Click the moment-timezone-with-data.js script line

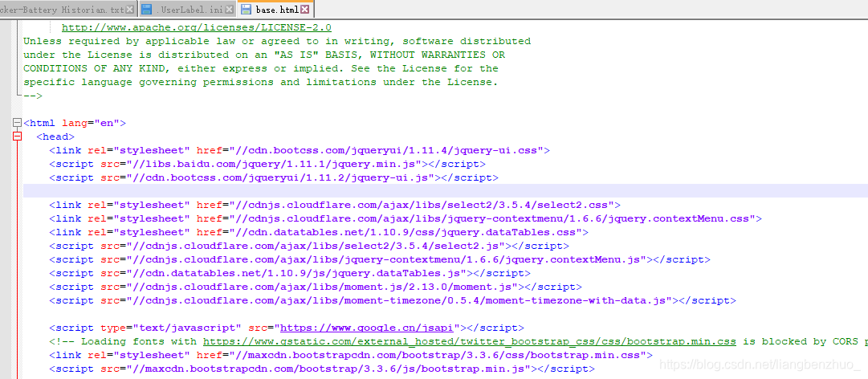click(x=393, y=300)
